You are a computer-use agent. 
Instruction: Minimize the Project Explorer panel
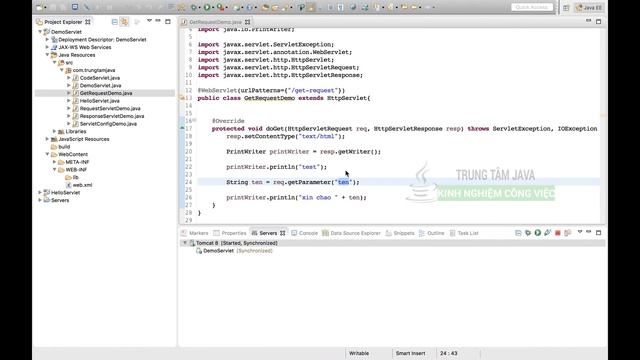pos(158,21)
